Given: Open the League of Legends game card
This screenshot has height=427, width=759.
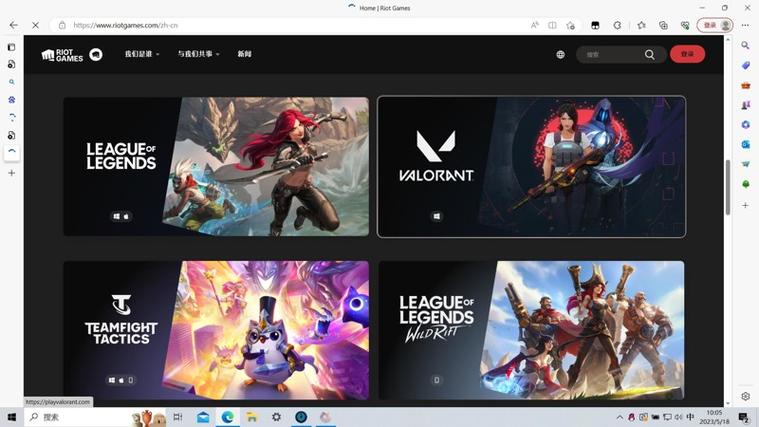Looking at the screenshot, I should pyautogui.click(x=216, y=167).
